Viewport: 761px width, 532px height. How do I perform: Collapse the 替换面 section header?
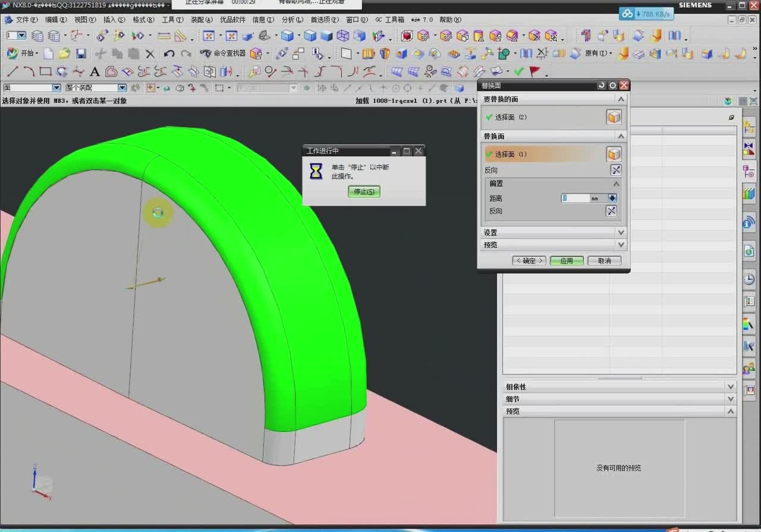(x=621, y=136)
